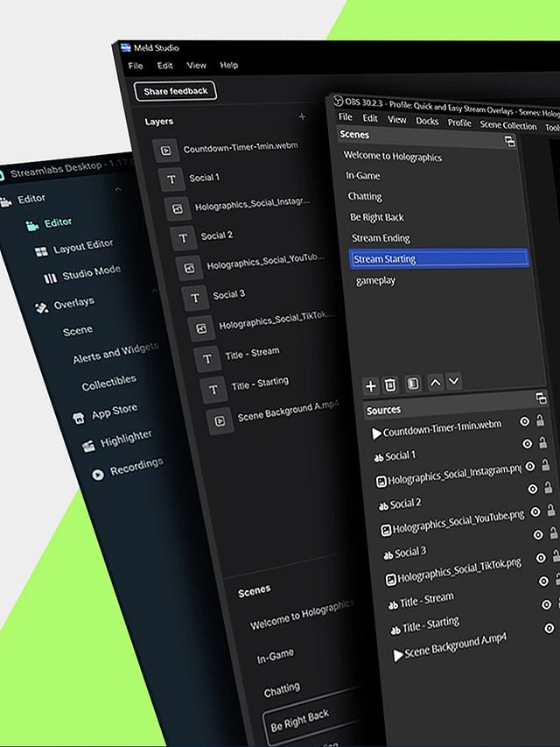Collapse the Streamlabs Editor section chevron
Screen dimensions: 560x747
pyautogui.click(x=118, y=190)
